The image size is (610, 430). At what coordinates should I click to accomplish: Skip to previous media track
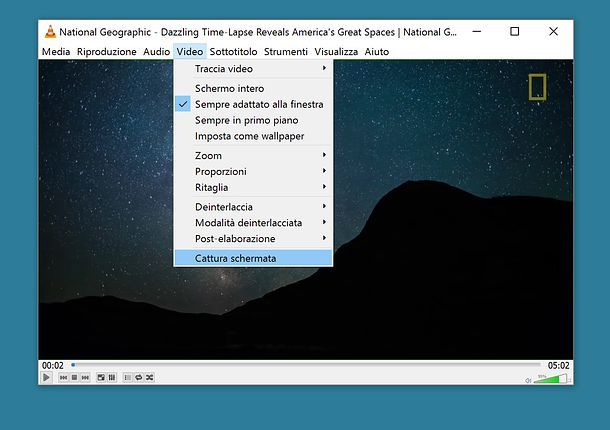[63, 377]
